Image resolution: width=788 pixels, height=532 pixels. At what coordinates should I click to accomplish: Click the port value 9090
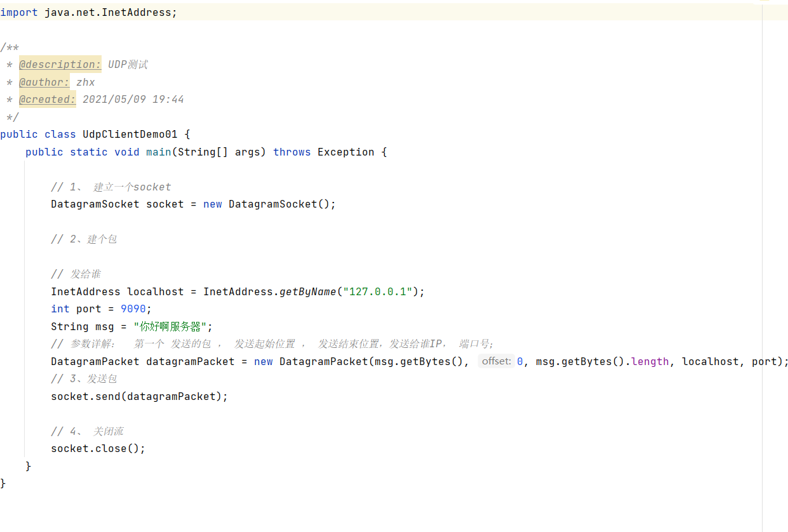pos(133,309)
